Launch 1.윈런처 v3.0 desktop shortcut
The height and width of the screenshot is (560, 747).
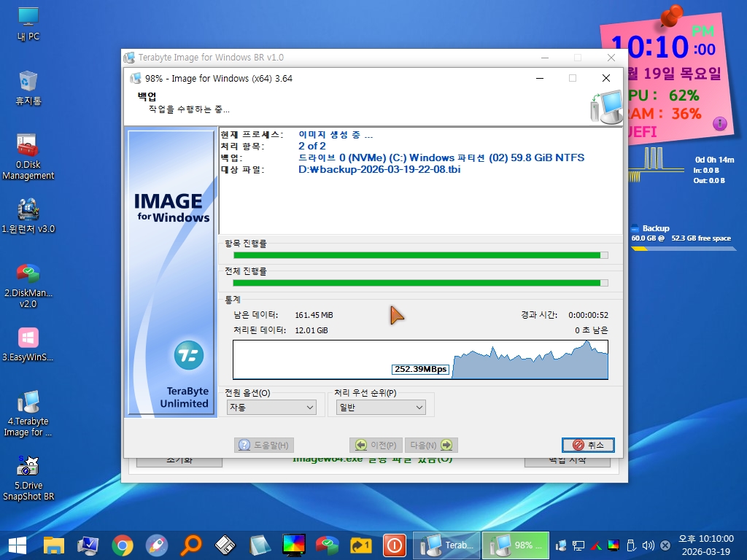(x=28, y=216)
